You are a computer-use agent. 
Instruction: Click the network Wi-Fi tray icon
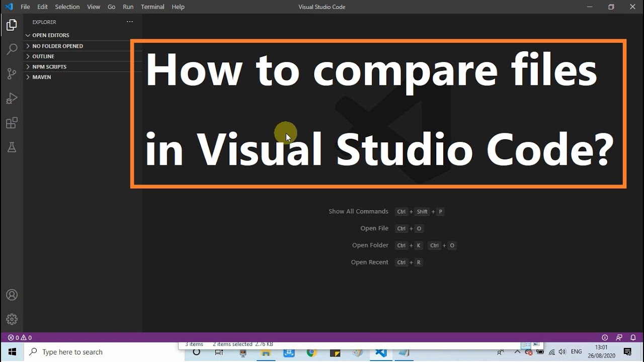(x=552, y=352)
